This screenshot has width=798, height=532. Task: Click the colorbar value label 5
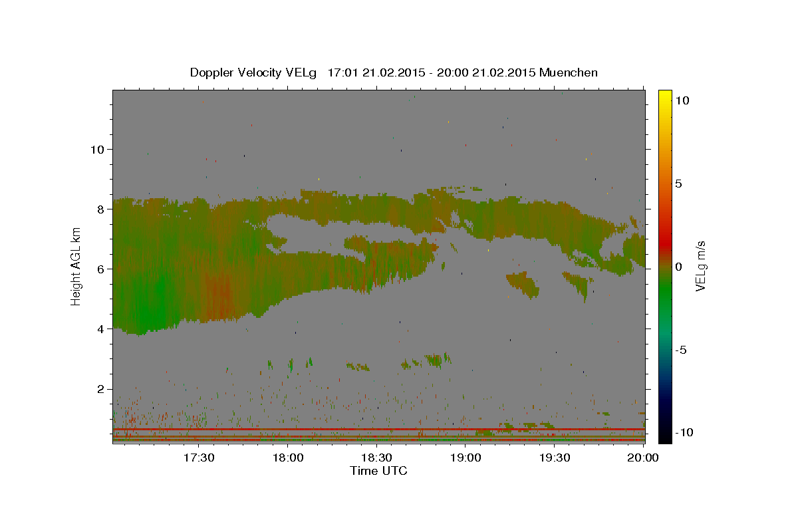click(679, 184)
